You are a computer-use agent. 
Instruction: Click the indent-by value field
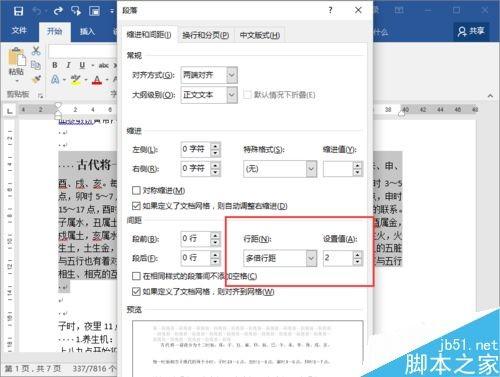pos(338,169)
